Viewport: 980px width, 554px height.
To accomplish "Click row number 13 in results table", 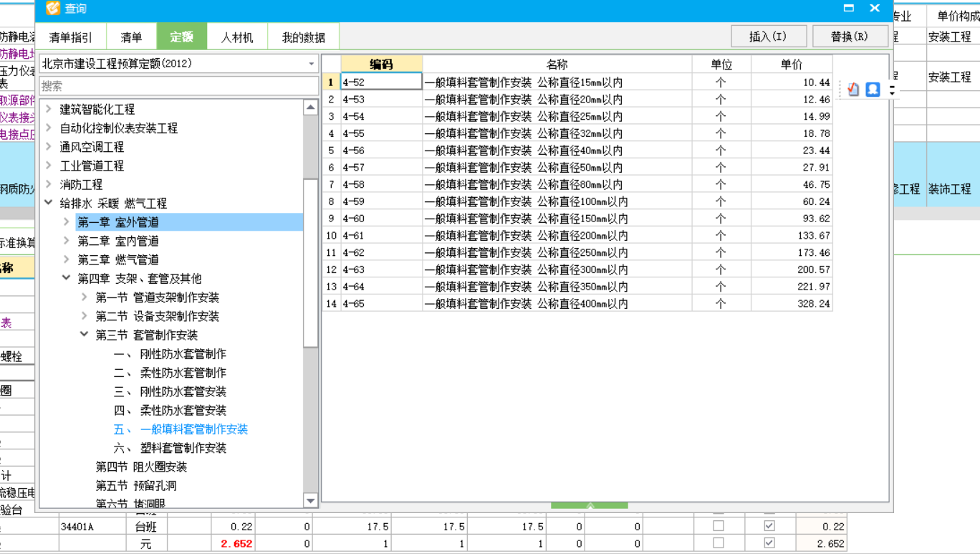I will tap(331, 287).
